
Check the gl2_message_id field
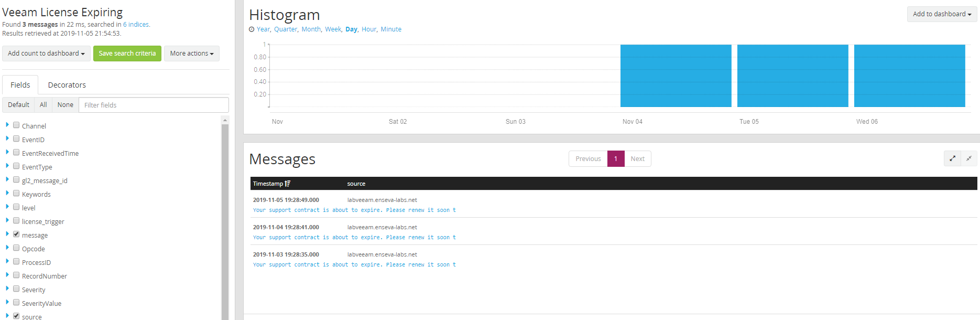click(16, 179)
